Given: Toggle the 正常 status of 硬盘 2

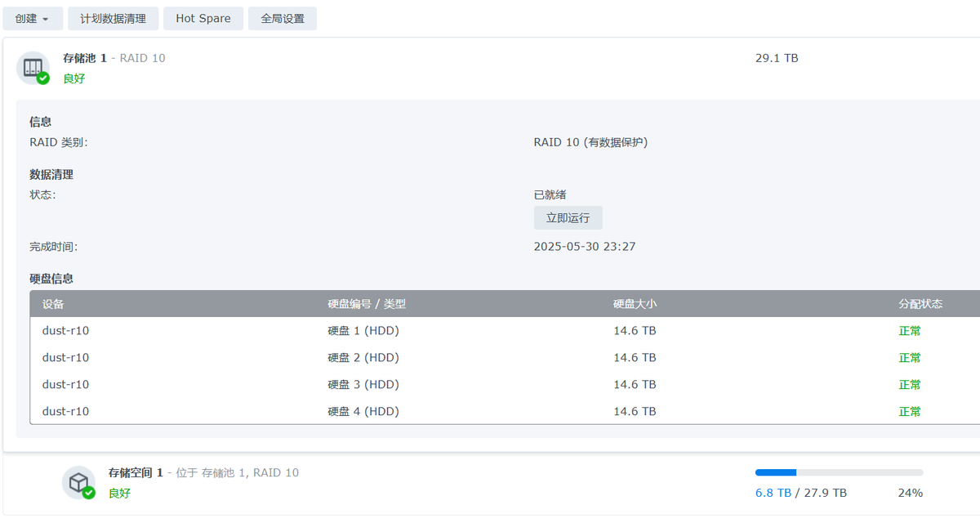Looking at the screenshot, I should coord(910,357).
